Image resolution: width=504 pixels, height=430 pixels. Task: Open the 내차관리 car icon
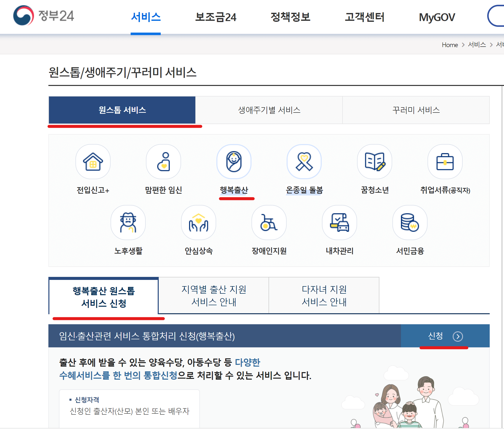tap(339, 223)
